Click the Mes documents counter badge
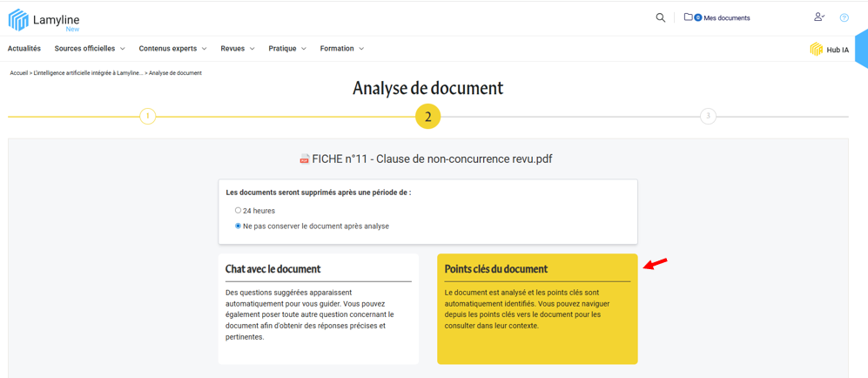Screen dimensions: 868x378 pos(697,17)
